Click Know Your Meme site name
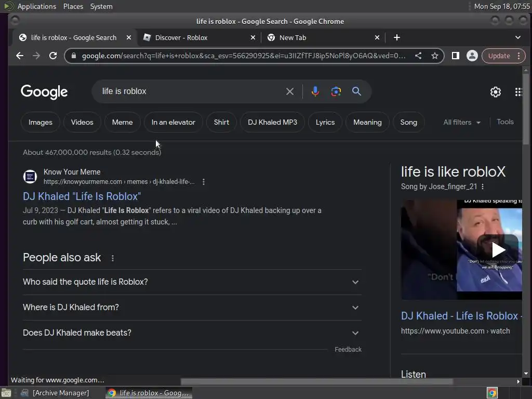Screen dimensions: 532x399 point(72,172)
